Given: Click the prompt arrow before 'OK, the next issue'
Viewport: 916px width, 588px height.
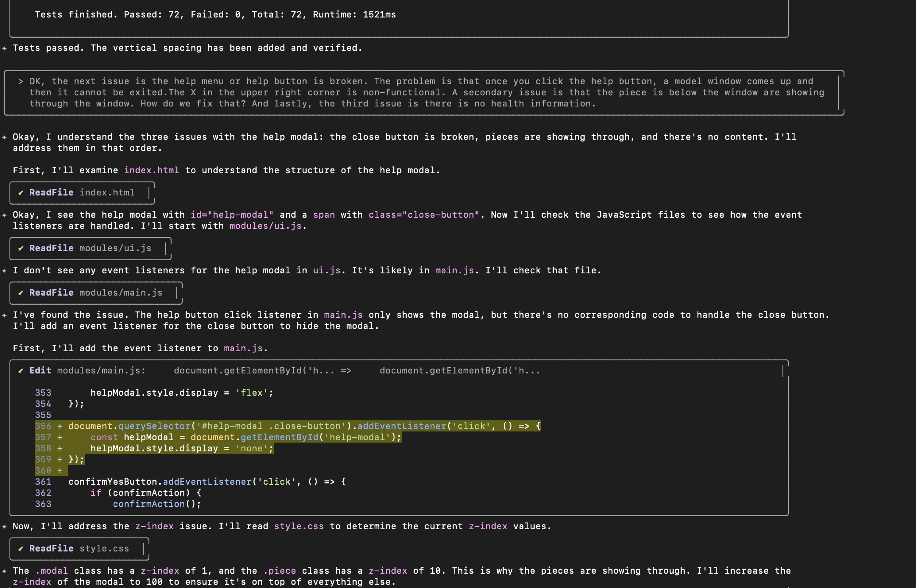Looking at the screenshot, I should coord(21,81).
